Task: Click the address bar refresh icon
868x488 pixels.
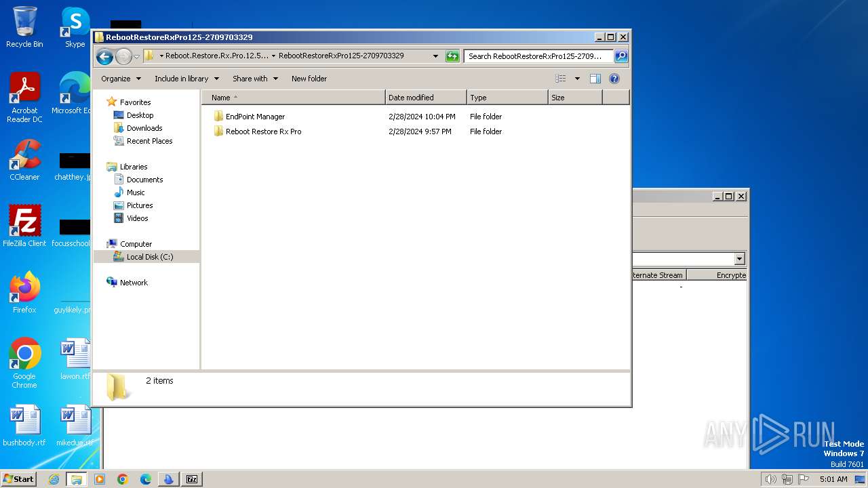Action: pos(452,56)
